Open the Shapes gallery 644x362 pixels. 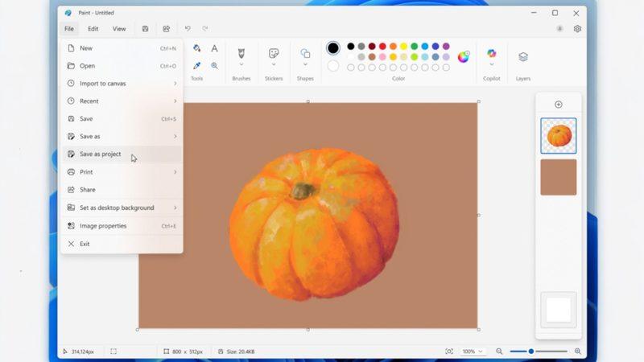[x=305, y=53]
